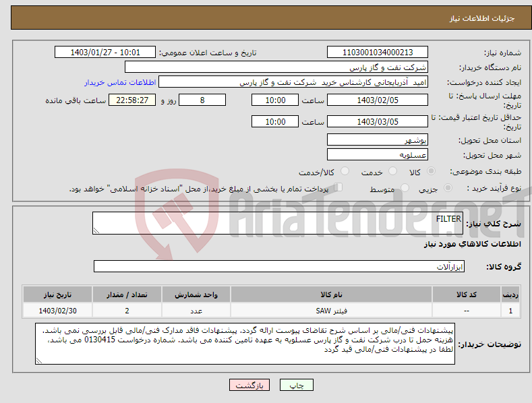The height and width of the screenshot is (403, 532).
Task: Click the goods code cell with dashes
Action: 467,311
